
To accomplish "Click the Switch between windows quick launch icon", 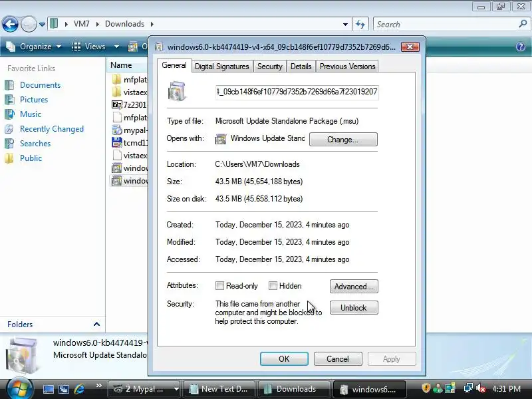I will click(x=63, y=389).
